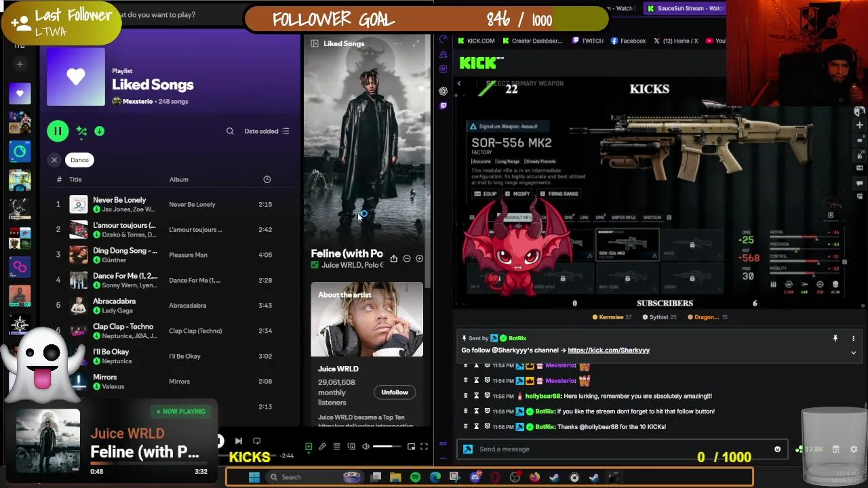Open the TWITCH bookmark

tap(587, 41)
